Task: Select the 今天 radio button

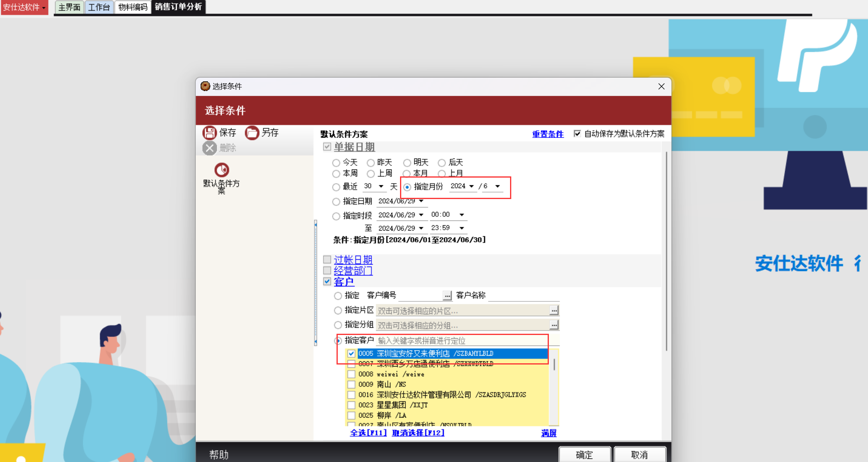Action: (336, 163)
